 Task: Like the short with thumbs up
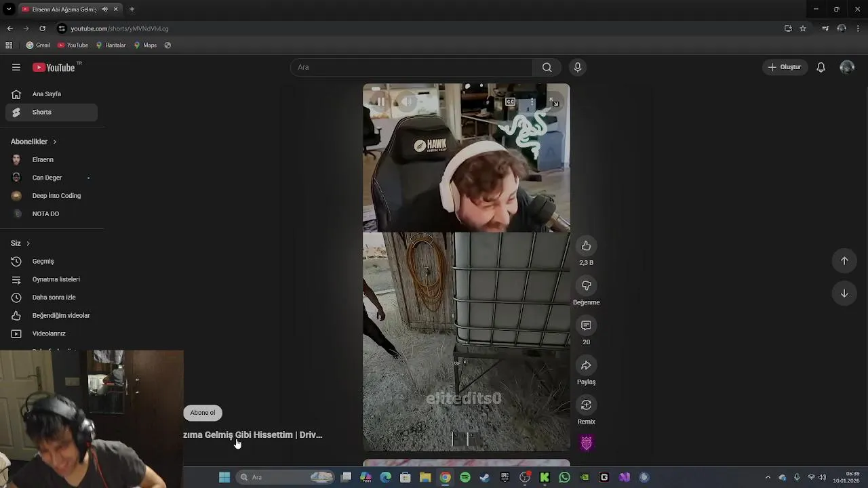click(586, 246)
